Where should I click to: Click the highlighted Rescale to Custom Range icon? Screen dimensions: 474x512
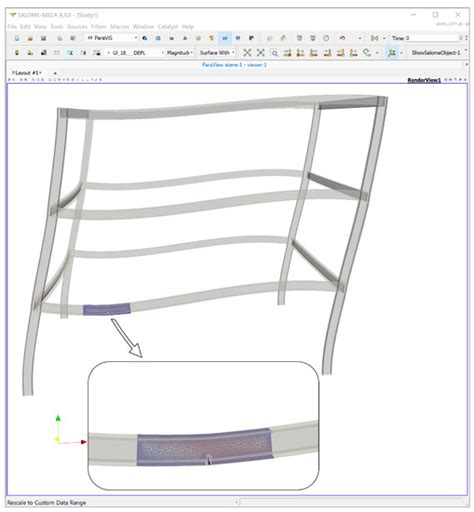70,53
